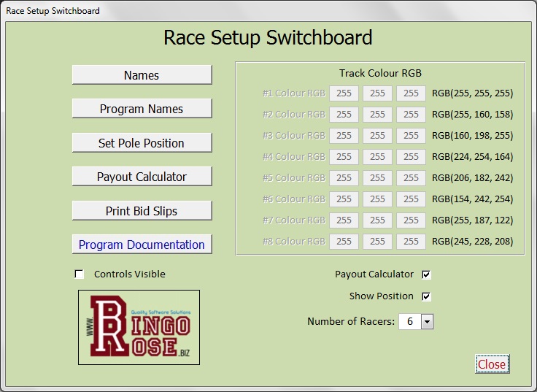Click the green field for #5 Colour RGB

(x=377, y=178)
